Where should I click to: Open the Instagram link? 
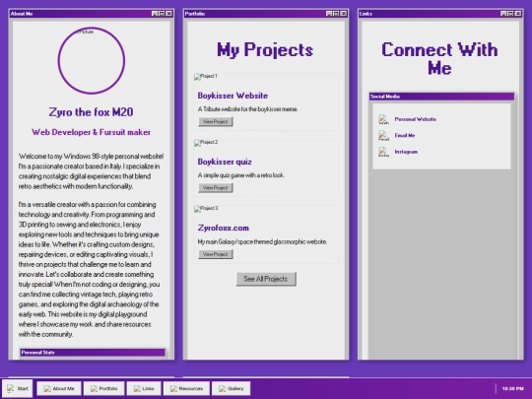tap(406, 152)
